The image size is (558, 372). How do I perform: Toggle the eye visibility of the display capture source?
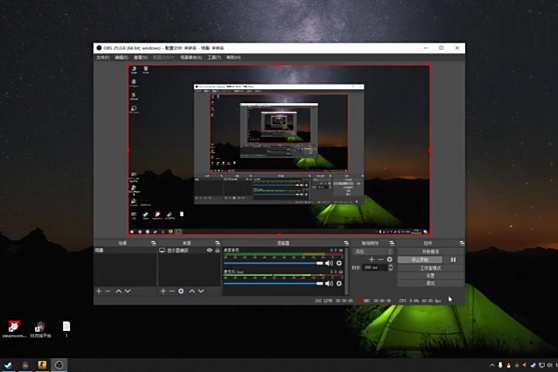pyautogui.click(x=209, y=251)
